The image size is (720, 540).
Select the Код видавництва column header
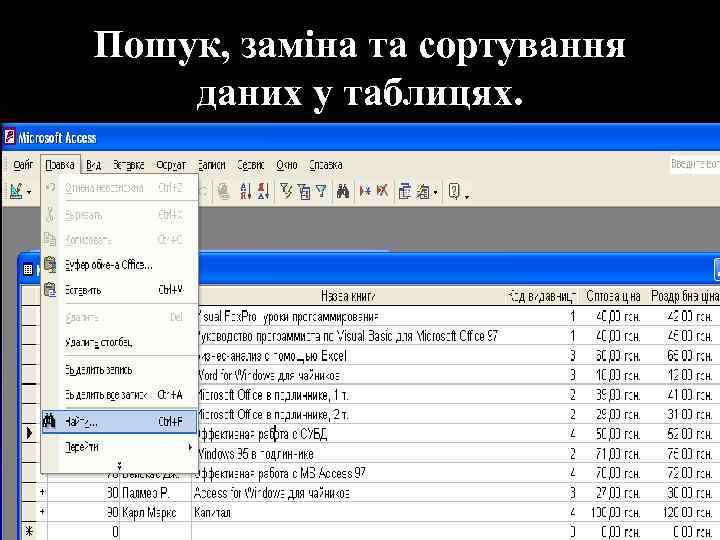[542, 297]
